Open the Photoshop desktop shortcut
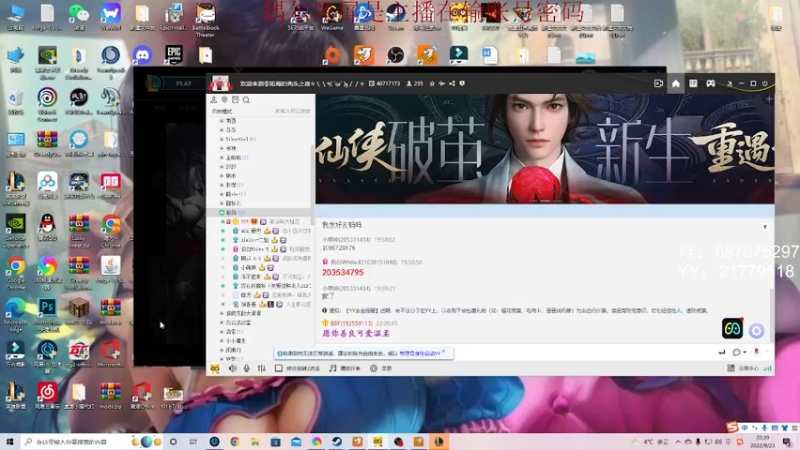Viewport: 800px width, 450px height. click(x=47, y=311)
